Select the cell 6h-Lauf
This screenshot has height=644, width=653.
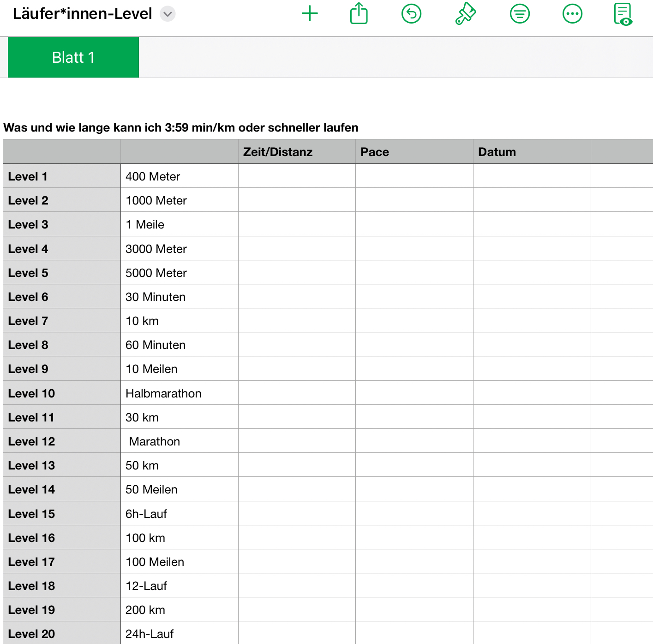(x=180, y=513)
